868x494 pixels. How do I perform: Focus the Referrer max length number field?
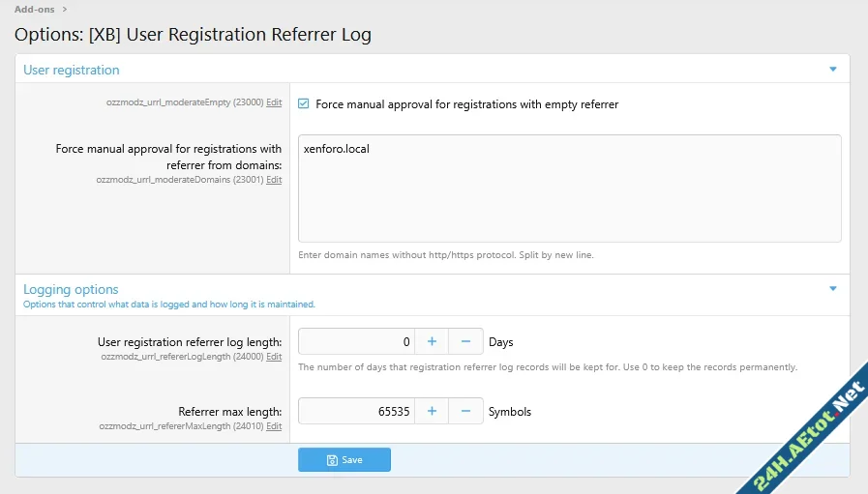pyautogui.click(x=356, y=411)
